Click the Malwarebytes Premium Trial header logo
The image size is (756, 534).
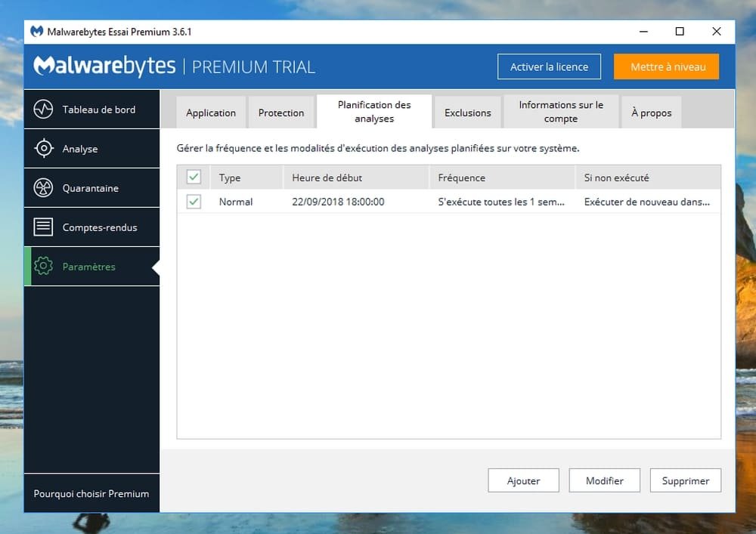174,66
